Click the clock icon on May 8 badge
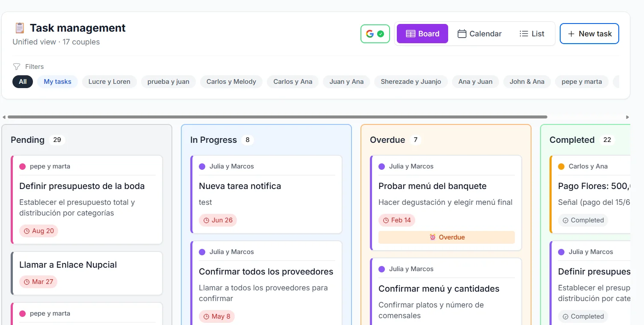Image resolution: width=644 pixels, height=325 pixels. 206,316
